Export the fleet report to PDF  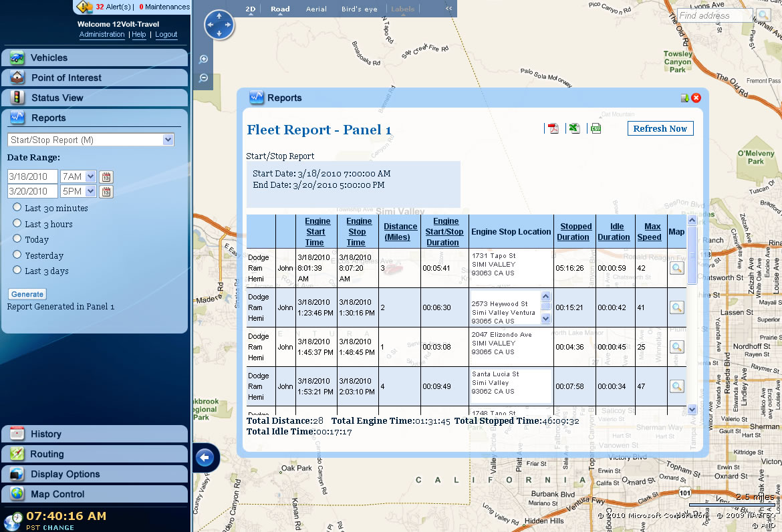click(x=553, y=128)
